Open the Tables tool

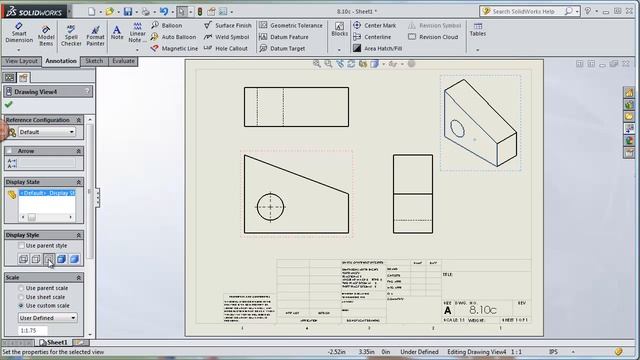(478, 29)
